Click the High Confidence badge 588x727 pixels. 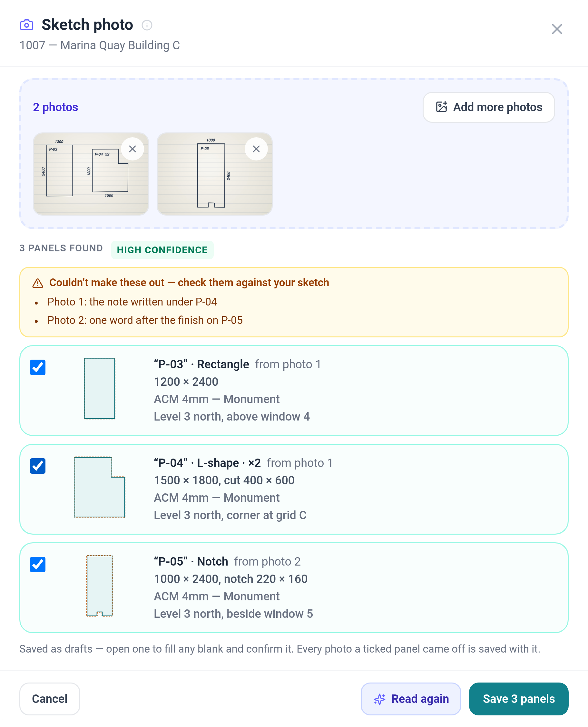(x=162, y=250)
